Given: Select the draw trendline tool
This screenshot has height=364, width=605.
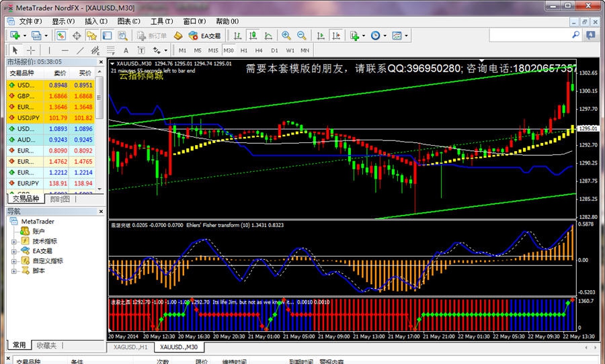Looking at the screenshot, I should 81,50.
